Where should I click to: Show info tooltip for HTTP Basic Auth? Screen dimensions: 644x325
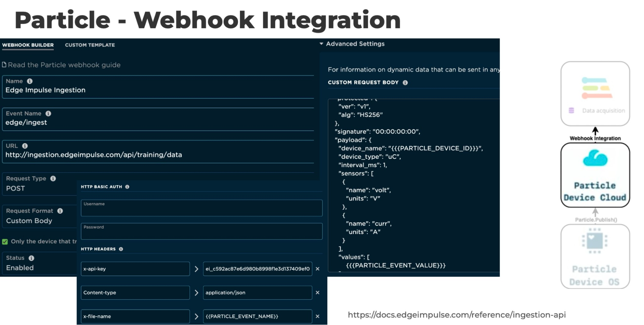127,187
